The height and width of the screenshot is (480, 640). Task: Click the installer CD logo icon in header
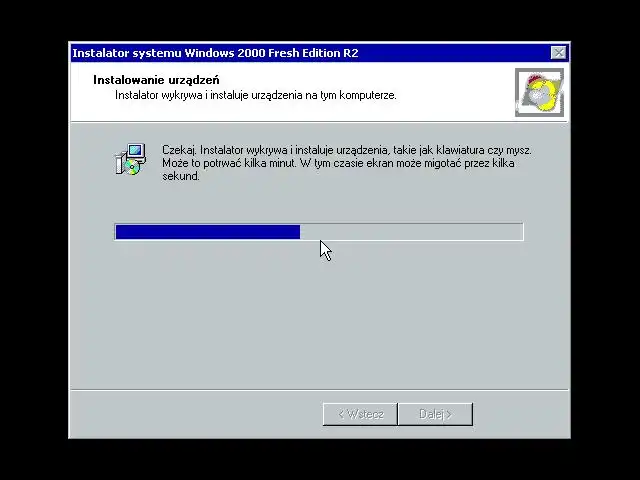[x=539, y=92]
